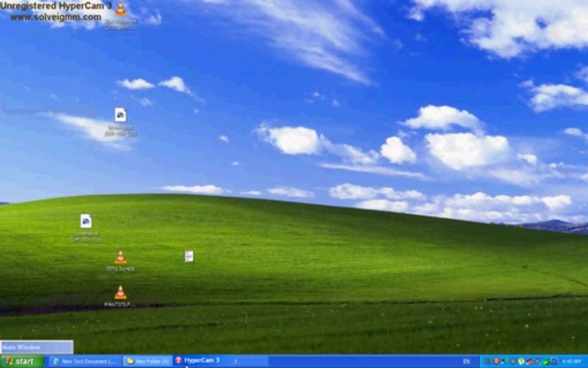Select the VLC file beside the HyperCam watermark

(x=120, y=15)
